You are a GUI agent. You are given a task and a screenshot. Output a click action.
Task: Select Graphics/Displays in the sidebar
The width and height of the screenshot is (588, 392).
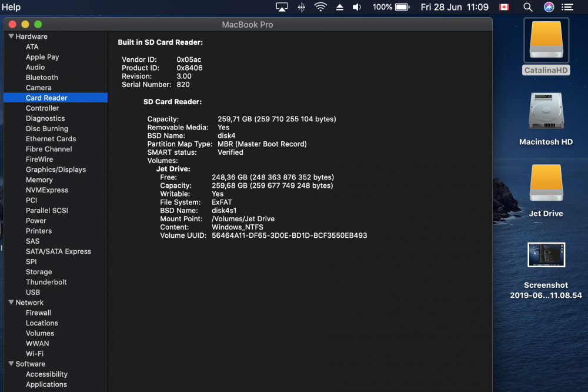pos(56,170)
